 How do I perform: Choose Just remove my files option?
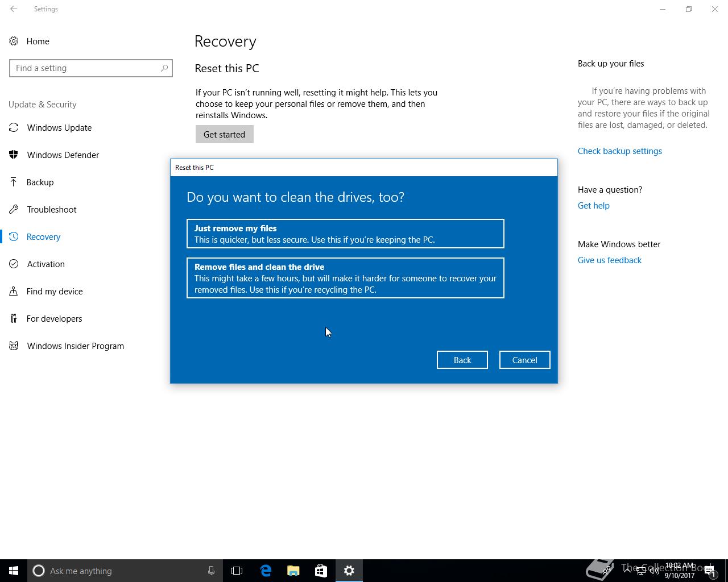coord(345,234)
